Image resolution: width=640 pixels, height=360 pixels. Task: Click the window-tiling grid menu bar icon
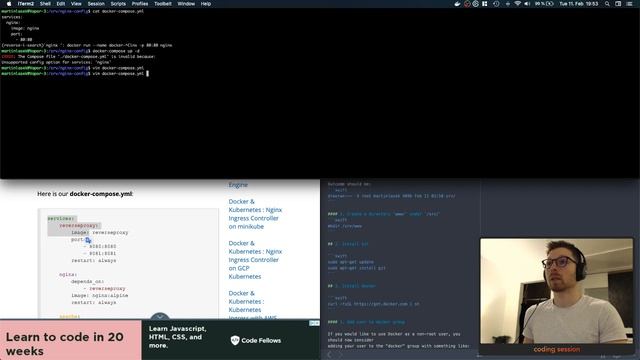[x=484, y=4]
